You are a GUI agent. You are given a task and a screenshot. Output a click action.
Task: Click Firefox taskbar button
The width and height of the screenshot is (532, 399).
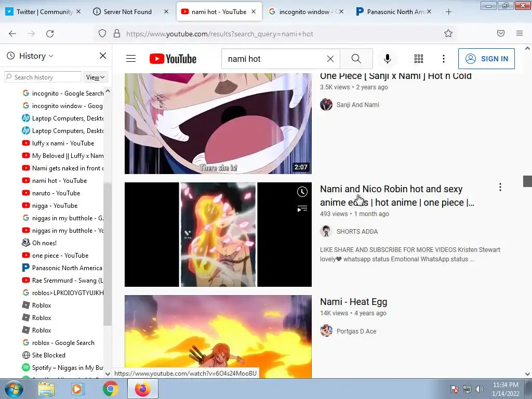pos(143,389)
